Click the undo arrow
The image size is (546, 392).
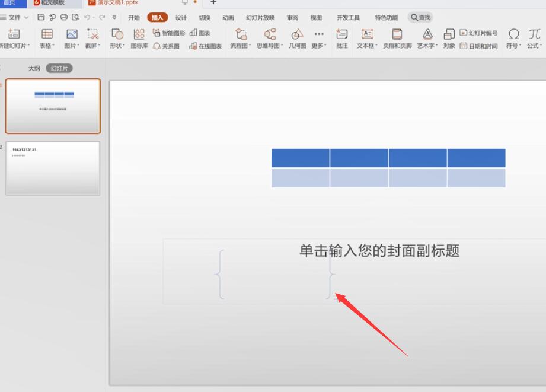(x=87, y=17)
